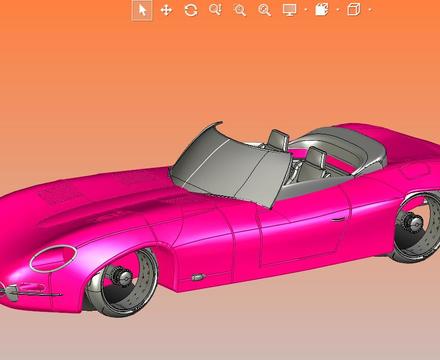The height and width of the screenshot is (360, 440).
Task: Select the Rotate view tool
Action: 191,10
